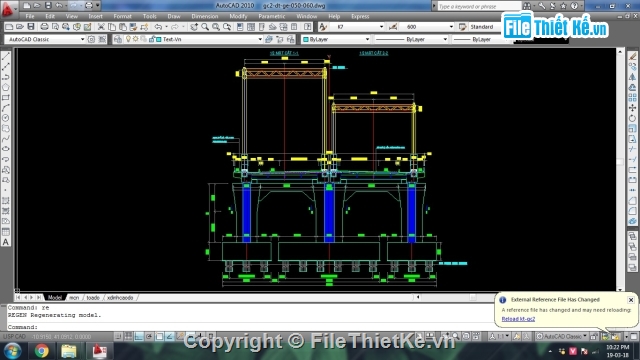Select the Multiline Text 'A' tool
Image resolution: width=640 pixels, height=360 pixels.
point(6,242)
